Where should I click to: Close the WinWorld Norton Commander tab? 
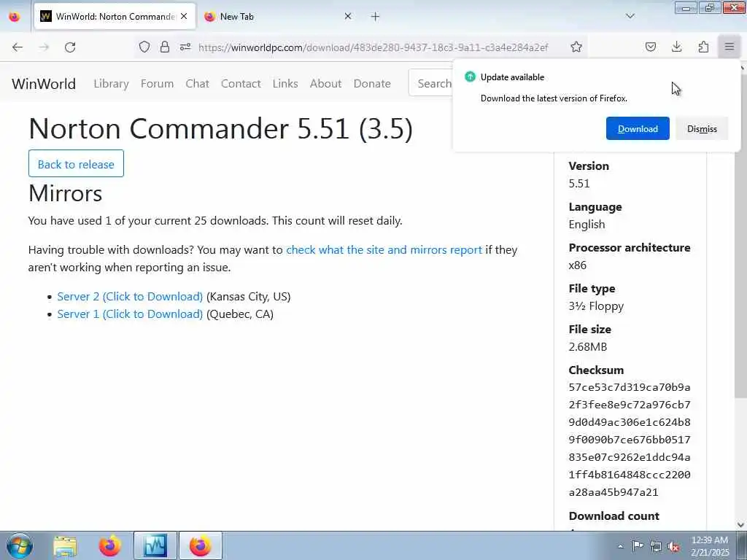(x=184, y=16)
